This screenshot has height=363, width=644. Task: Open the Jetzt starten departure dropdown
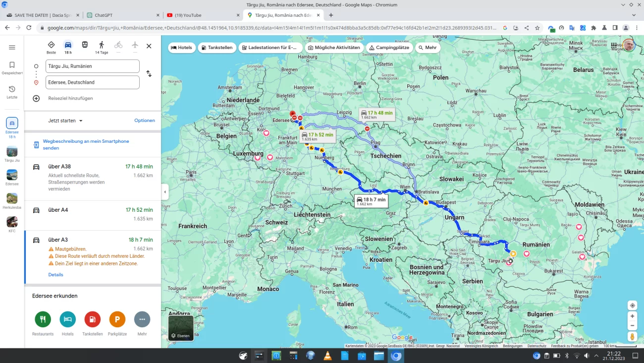click(65, 121)
